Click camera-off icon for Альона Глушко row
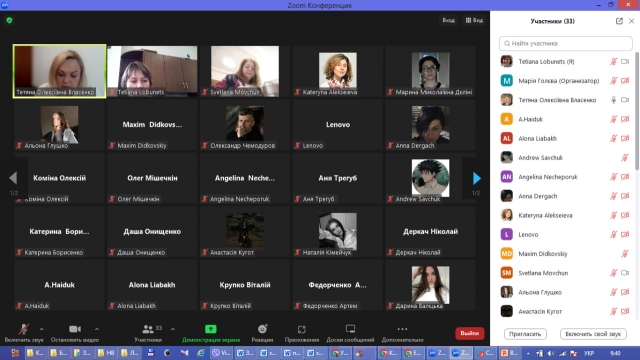640x360 pixels. coord(625,292)
